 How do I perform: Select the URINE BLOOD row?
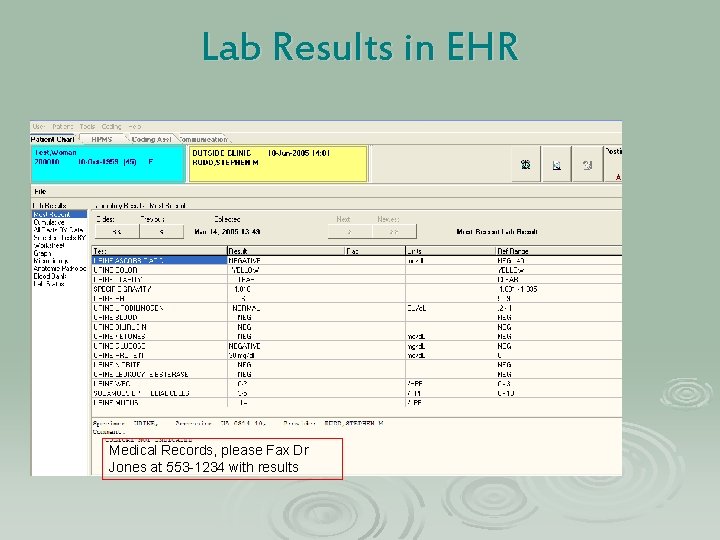point(357,317)
